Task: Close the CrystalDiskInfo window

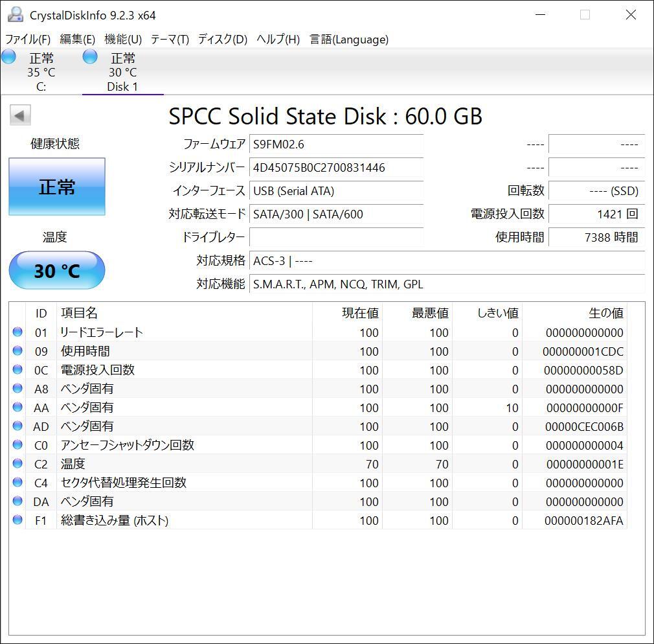Action: coord(631,15)
